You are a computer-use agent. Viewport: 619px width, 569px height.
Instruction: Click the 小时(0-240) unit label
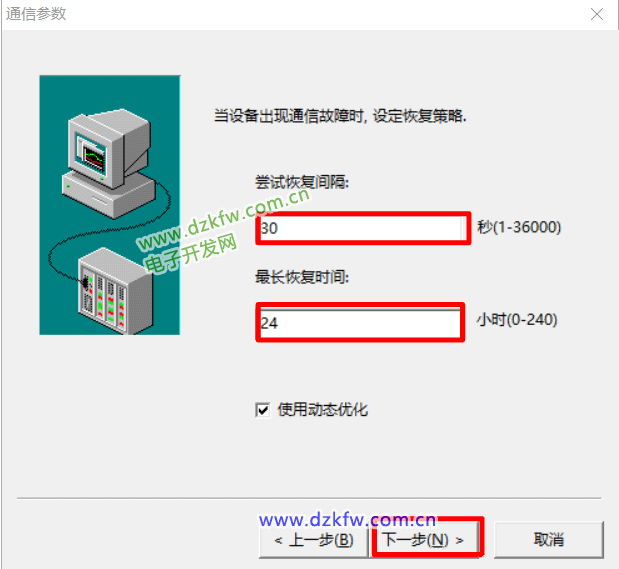point(517,320)
